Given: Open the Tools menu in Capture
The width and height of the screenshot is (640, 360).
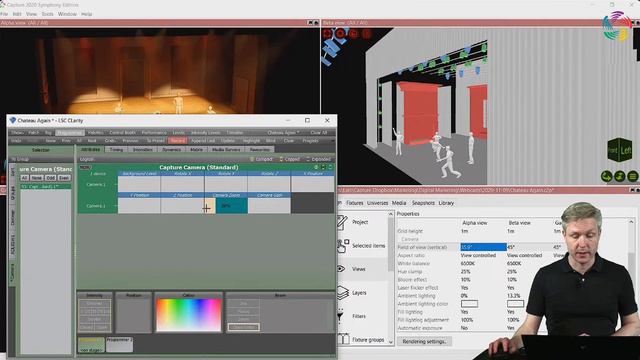Looking at the screenshot, I should tap(47, 14).
